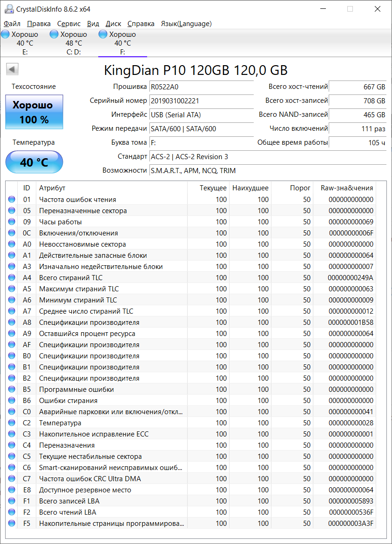Click the 40 °C temperature button
This screenshot has height=544, width=392.
(x=34, y=162)
